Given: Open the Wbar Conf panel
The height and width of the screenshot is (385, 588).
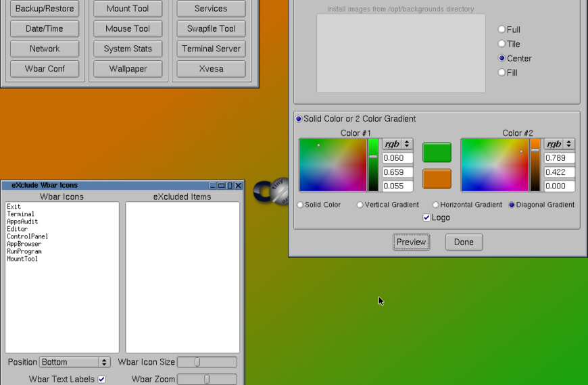Looking at the screenshot, I should click(45, 69).
